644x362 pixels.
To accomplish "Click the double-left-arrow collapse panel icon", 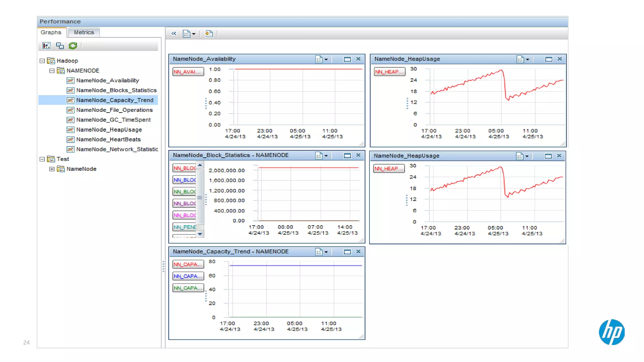I will [174, 33].
